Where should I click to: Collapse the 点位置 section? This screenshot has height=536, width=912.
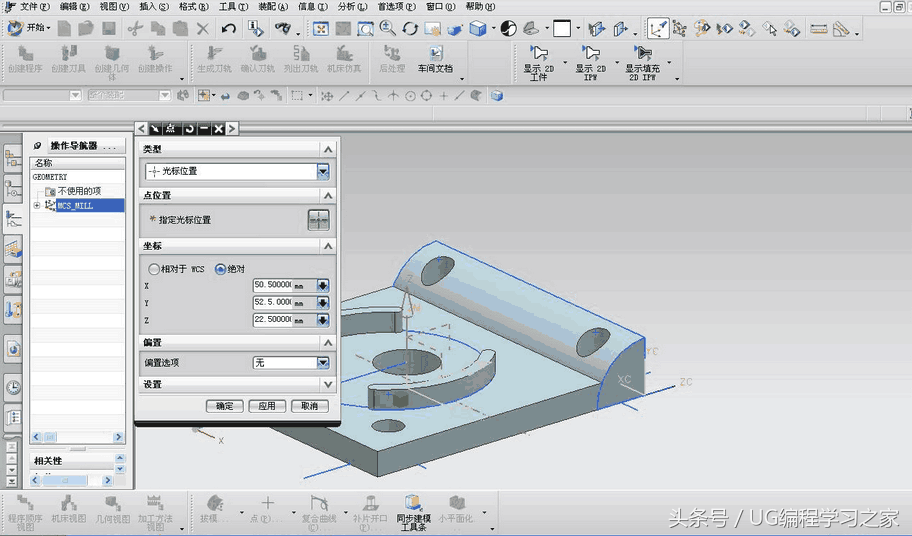coord(328,195)
